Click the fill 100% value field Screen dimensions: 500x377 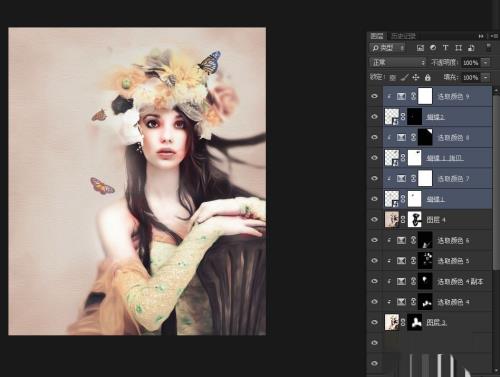tap(471, 77)
